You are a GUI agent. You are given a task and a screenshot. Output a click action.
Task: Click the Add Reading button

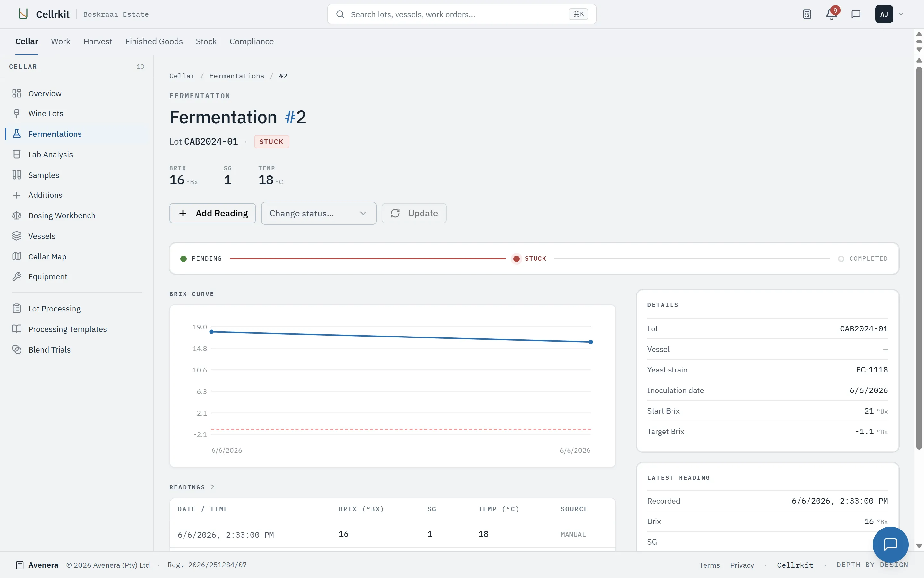pyautogui.click(x=213, y=213)
